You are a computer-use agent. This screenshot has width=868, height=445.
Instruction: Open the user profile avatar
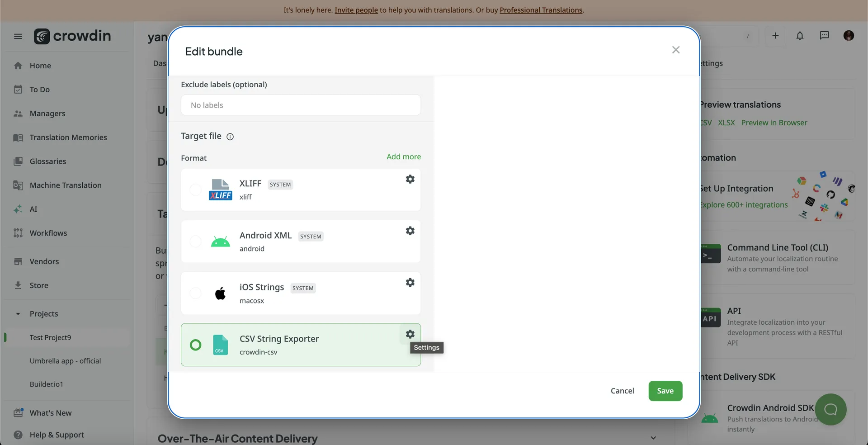coord(849,36)
